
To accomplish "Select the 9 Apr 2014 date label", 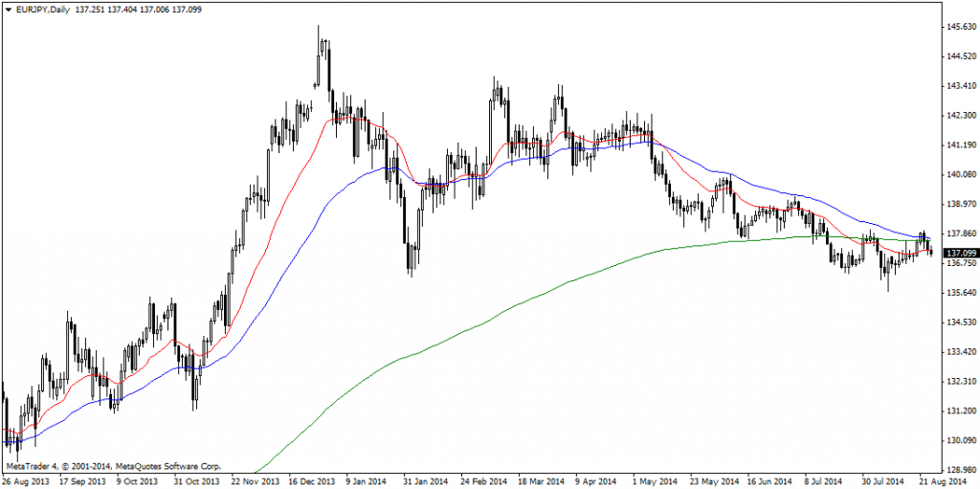I will tap(598, 481).
